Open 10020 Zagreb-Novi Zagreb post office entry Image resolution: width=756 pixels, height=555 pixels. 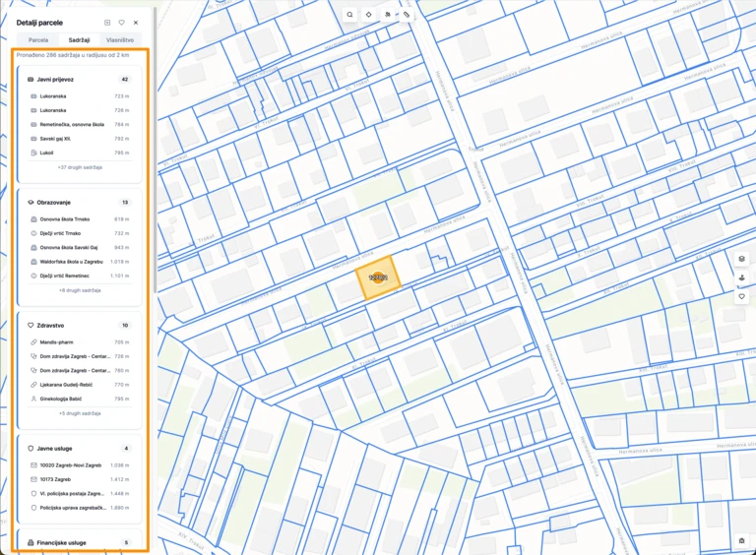pyautogui.click(x=71, y=464)
